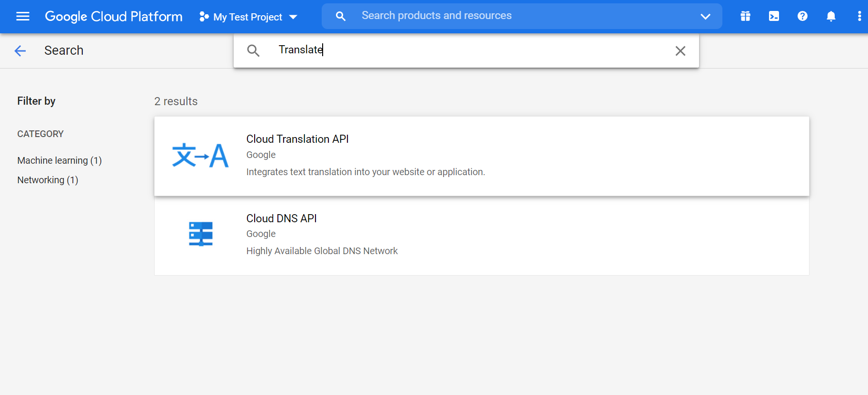Expand the top search bar dropdown arrow
Screen dimensions: 868x395
click(x=705, y=17)
